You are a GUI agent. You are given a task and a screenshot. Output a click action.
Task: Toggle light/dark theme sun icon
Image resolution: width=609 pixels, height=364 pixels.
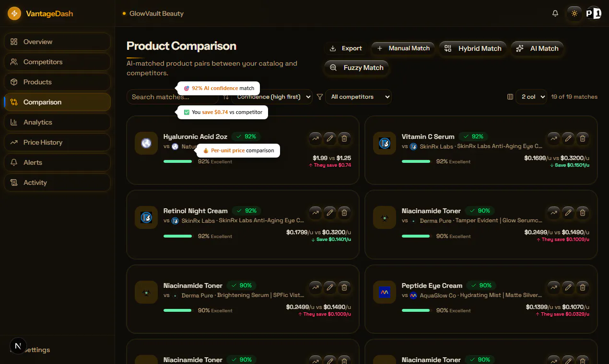(x=574, y=13)
